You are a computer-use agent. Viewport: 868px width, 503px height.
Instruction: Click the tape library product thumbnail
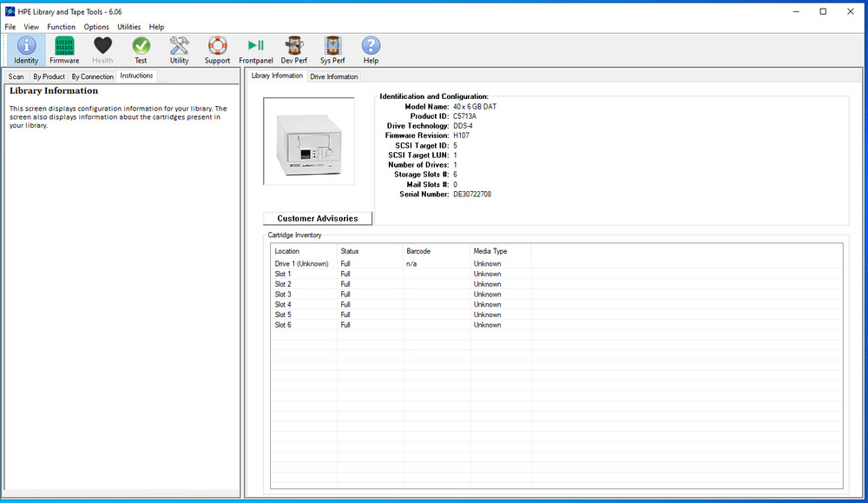pyautogui.click(x=309, y=142)
